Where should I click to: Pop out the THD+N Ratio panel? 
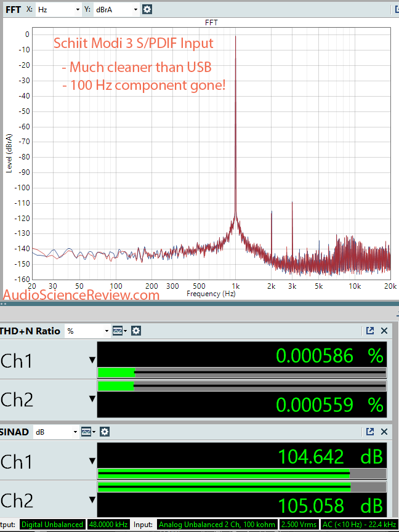coord(370,331)
